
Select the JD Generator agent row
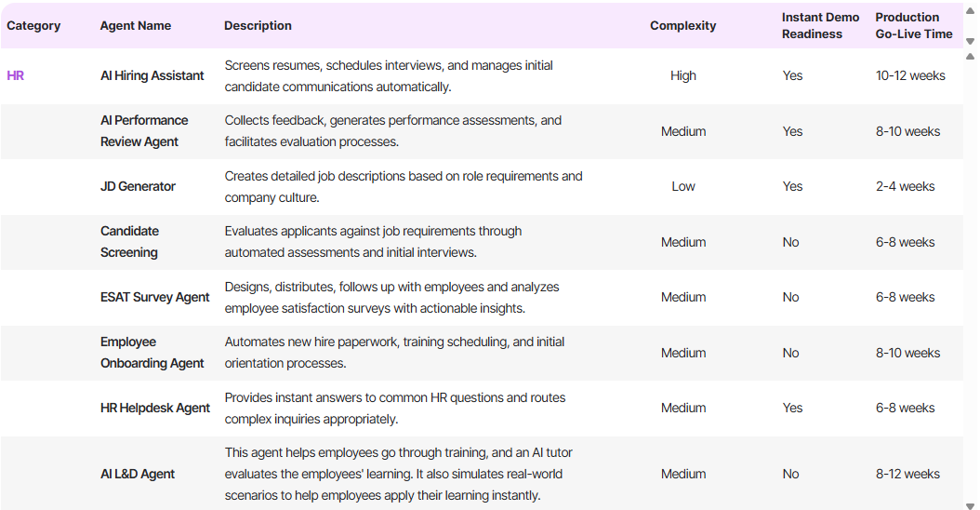pos(482,187)
